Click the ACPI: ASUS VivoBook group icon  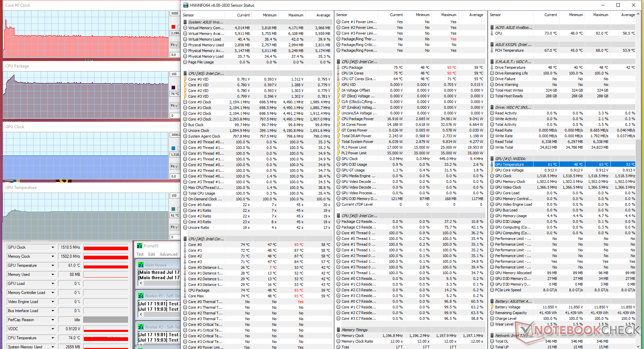[x=492, y=28]
